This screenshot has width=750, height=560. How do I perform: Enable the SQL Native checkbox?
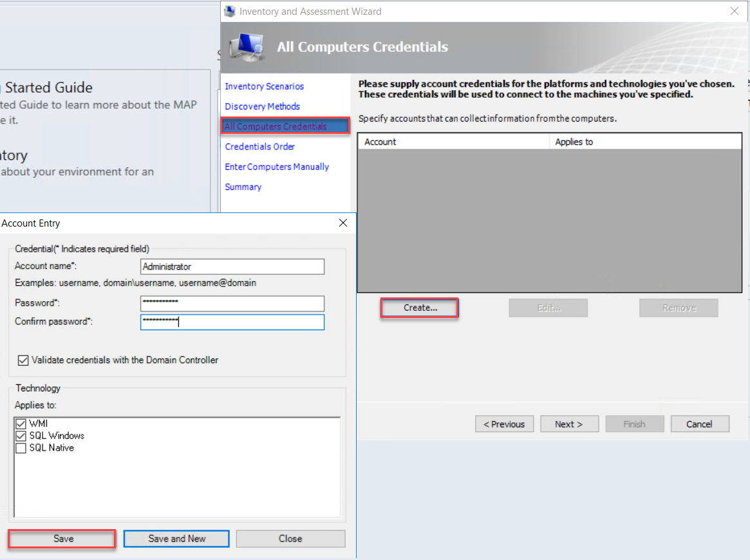pos(21,448)
